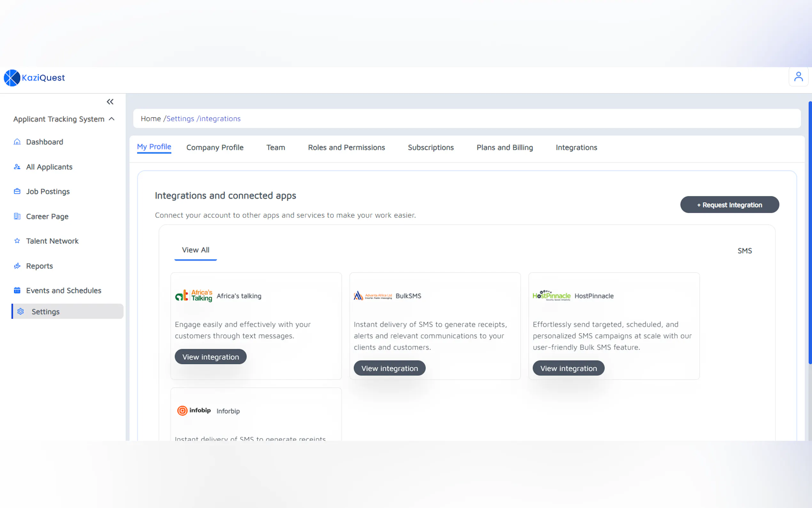Click the KaziQuest logo icon
This screenshot has height=508, width=812.
(12, 78)
